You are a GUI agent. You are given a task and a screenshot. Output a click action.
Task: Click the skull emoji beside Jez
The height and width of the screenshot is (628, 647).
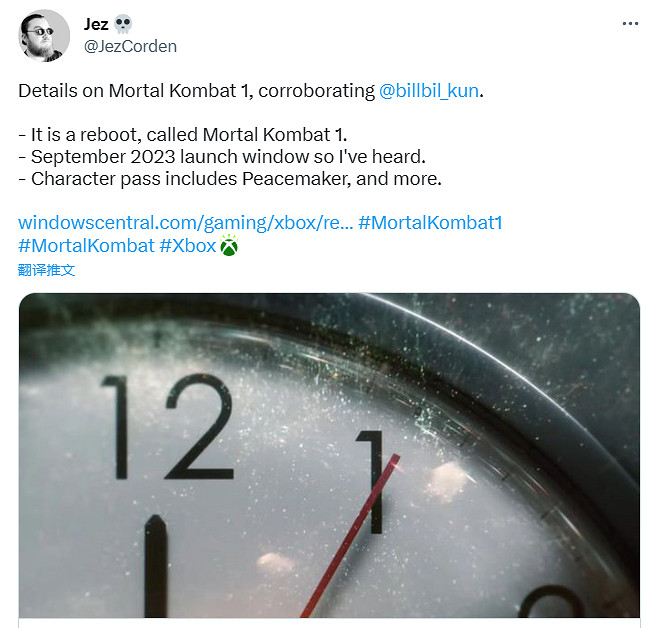123,24
